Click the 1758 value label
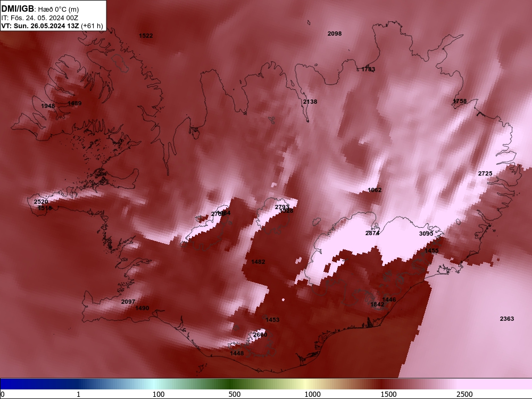Image resolution: width=532 pixels, height=399 pixels. pyautogui.click(x=460, y=101)
